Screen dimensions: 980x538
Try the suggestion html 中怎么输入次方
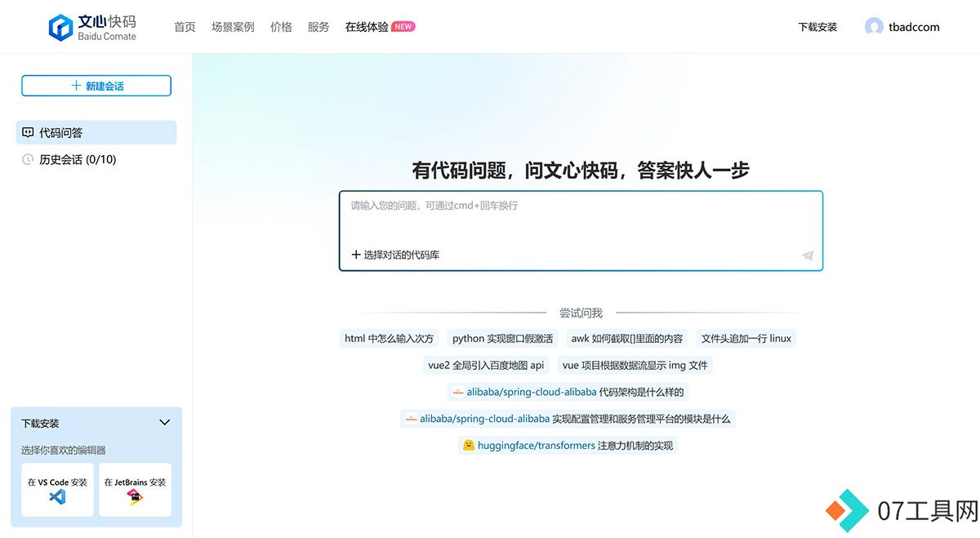(390, 338)
